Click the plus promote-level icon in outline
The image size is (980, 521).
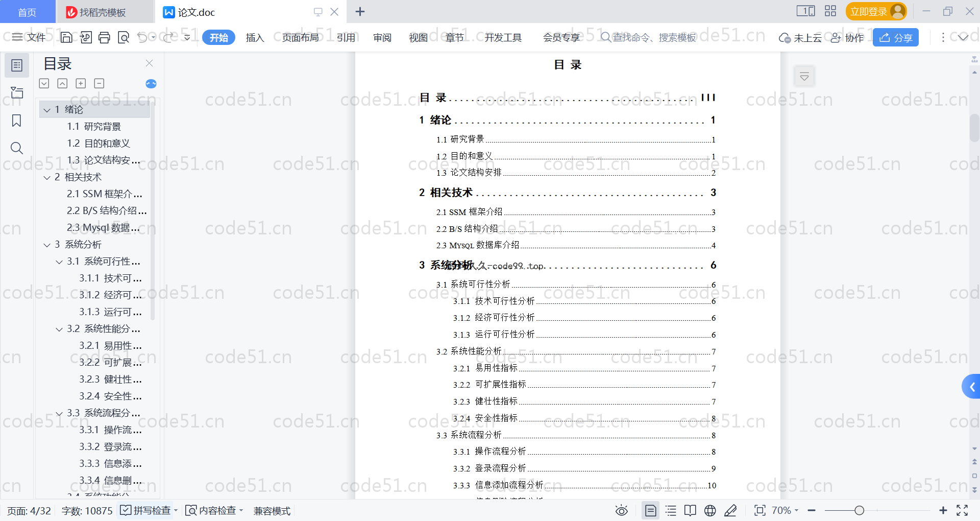tap(81, 83)
